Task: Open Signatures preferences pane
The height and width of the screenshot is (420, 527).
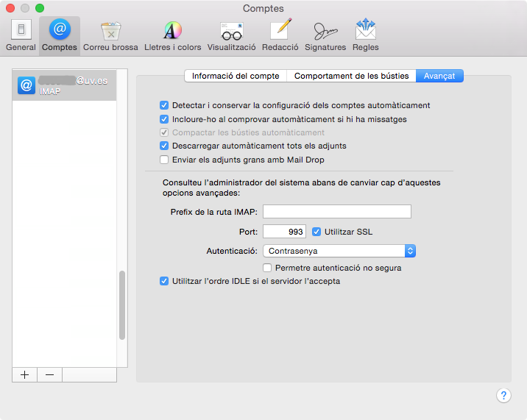Action: 325,35
